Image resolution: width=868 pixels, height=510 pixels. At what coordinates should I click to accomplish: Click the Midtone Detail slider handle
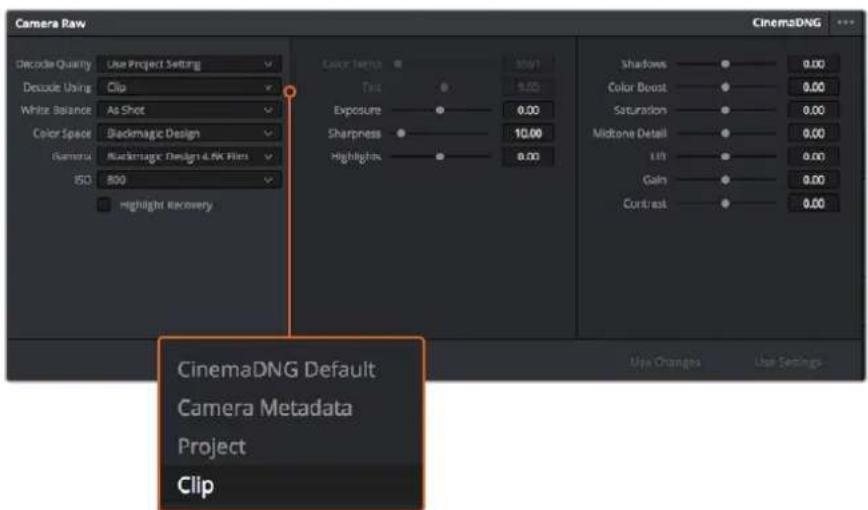coord(725,133)
